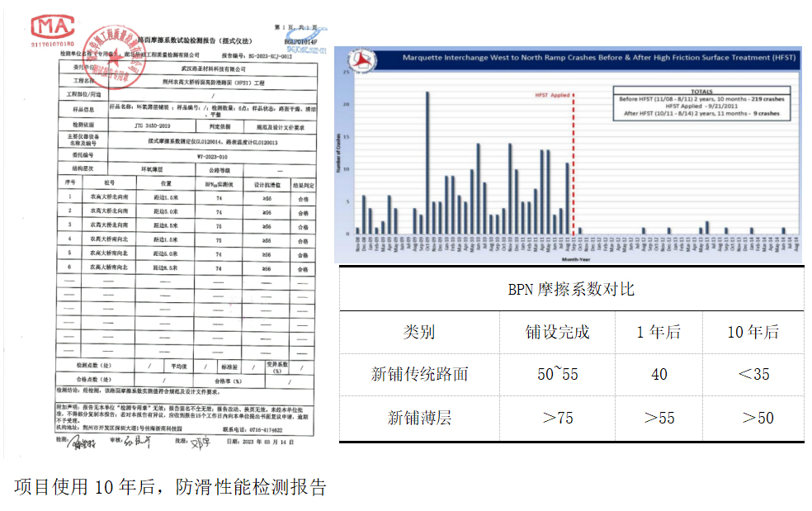812x511 pixels.
Task: Click the 标准差 label cell
Action: [229, 367]
